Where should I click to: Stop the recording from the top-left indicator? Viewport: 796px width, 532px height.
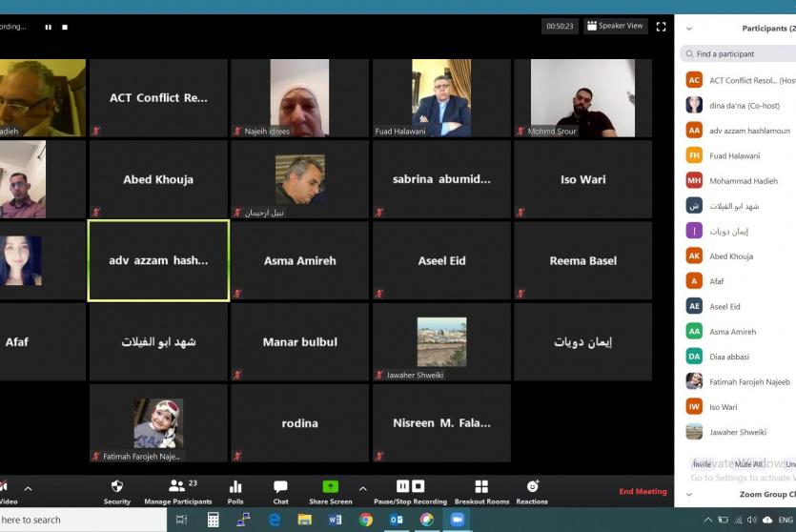[65, 27]
